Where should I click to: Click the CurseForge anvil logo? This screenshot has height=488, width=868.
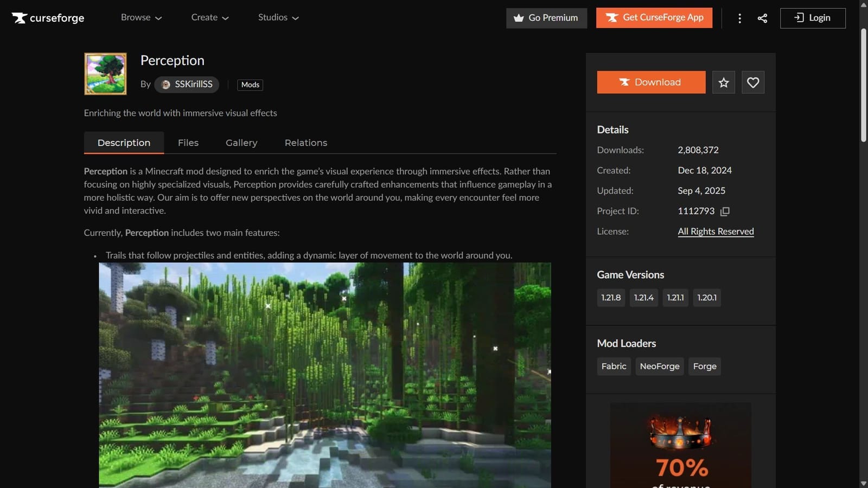click(x=21, y=17)
